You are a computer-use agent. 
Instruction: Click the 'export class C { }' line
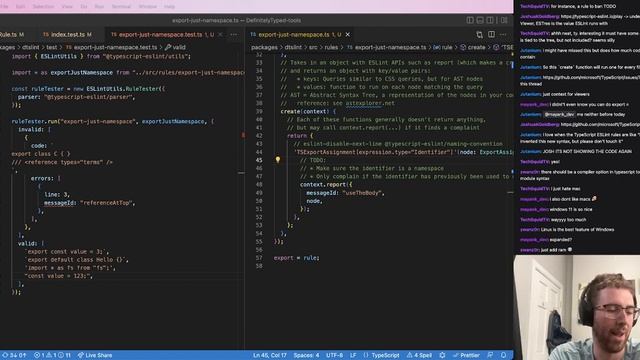[x=41, y=154]
